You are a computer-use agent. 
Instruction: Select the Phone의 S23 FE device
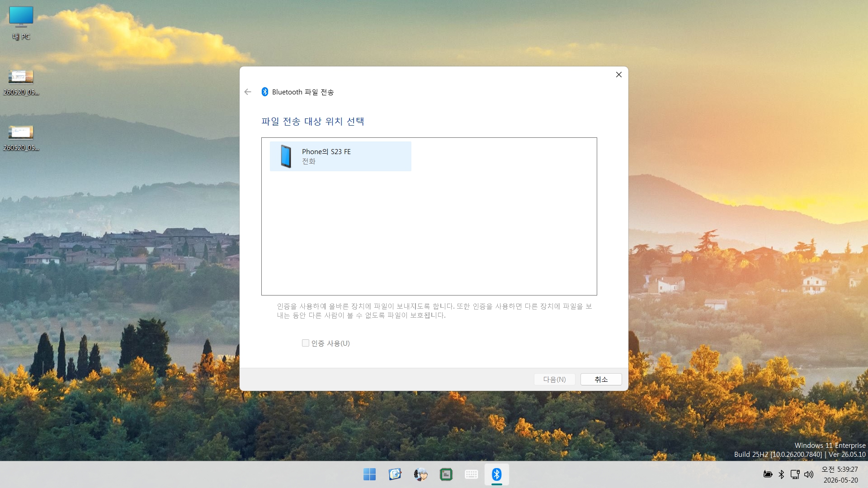click(340, 156)
